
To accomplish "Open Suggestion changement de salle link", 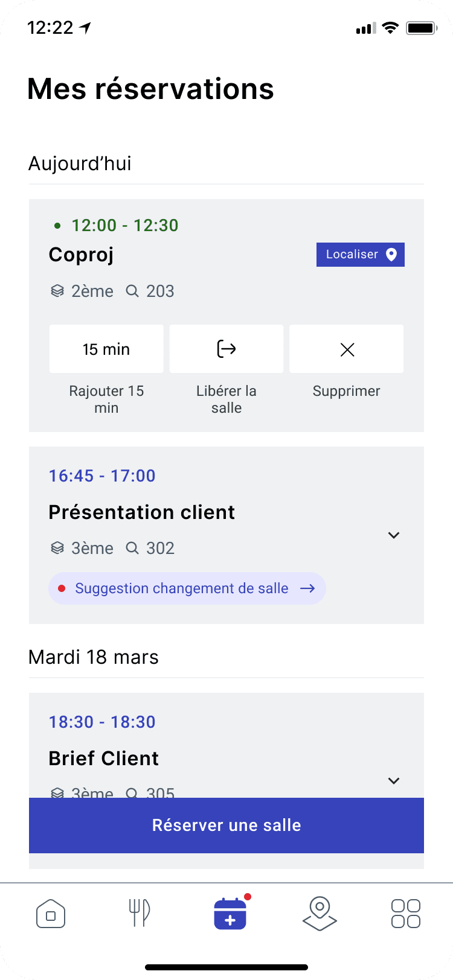I will pyautogui.click(x=181, y=588).
